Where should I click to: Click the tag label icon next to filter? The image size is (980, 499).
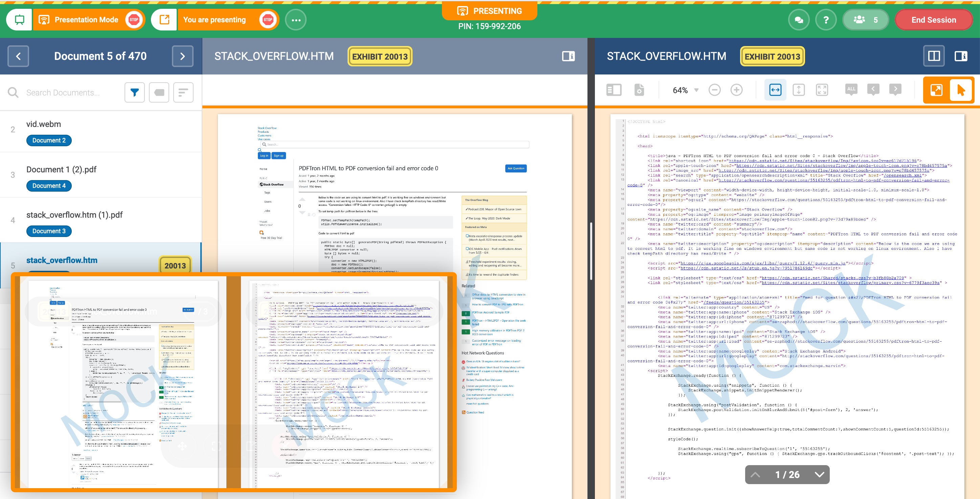[x=159, y=92]
